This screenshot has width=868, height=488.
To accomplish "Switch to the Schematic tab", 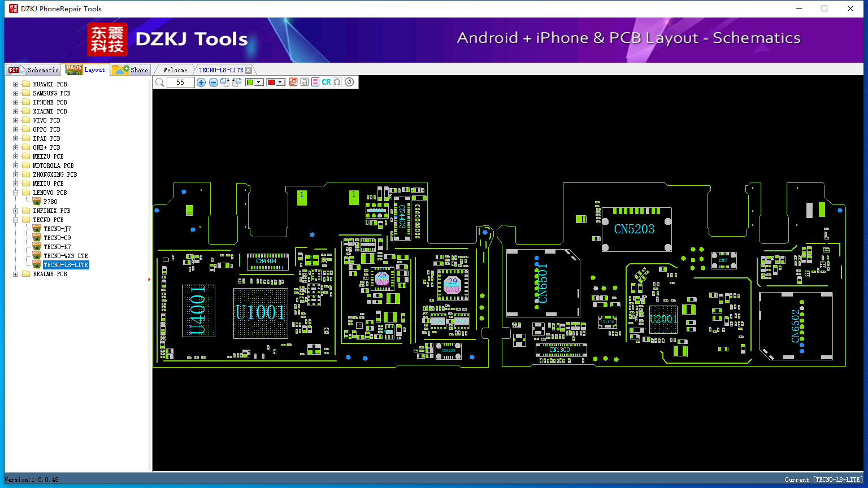I will coord(33,70).
